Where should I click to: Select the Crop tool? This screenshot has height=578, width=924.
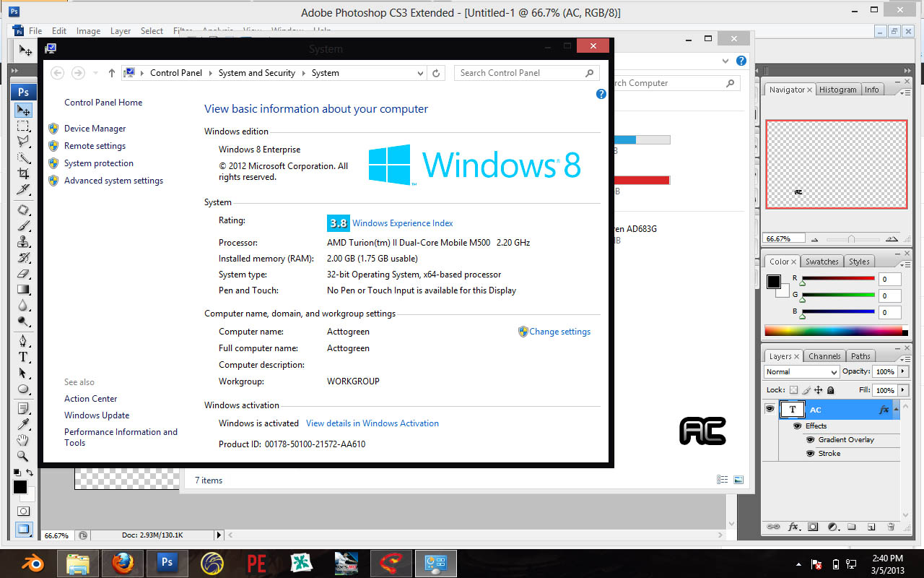click(23, 173)
